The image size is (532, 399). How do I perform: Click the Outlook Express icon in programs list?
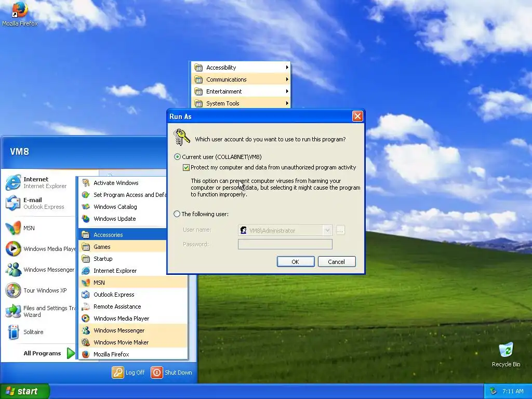coord(86,295)
